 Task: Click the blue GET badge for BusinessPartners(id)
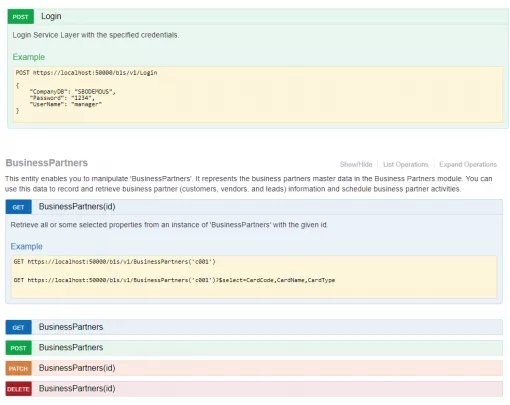[18, 207]
